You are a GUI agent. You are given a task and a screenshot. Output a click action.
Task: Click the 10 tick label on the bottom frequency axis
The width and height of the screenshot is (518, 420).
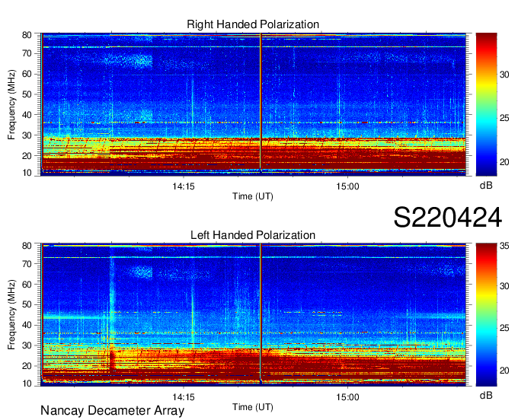(27, 383)
